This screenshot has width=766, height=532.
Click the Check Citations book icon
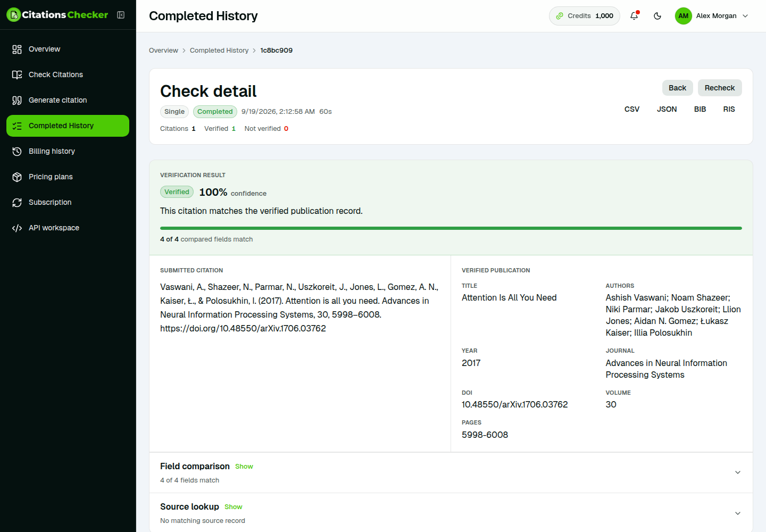coord(17,74)
